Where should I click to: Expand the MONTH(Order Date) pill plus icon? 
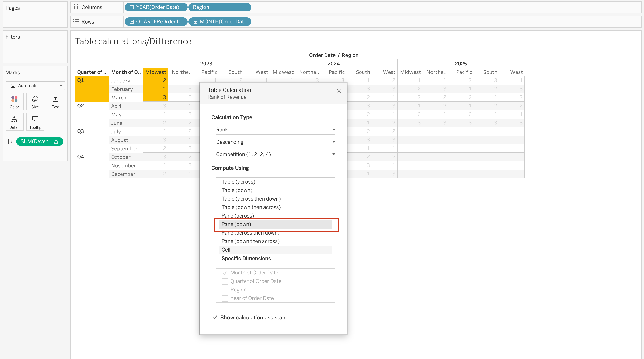(195, 22)
